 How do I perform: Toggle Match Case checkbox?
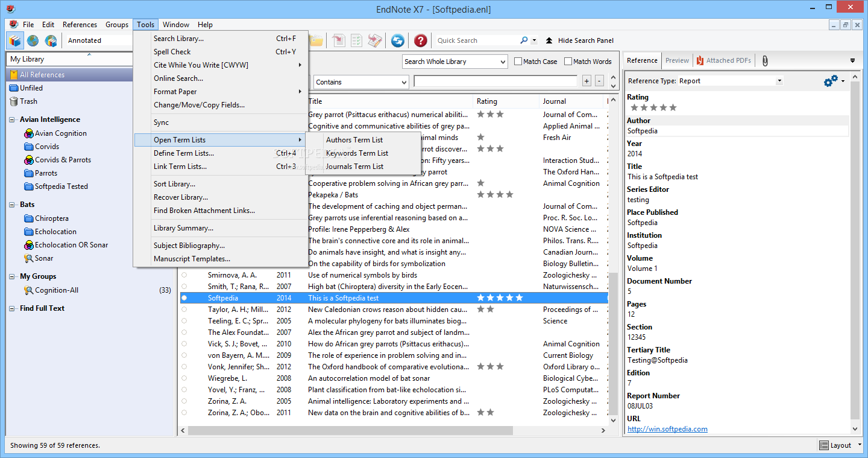(518, 62)
